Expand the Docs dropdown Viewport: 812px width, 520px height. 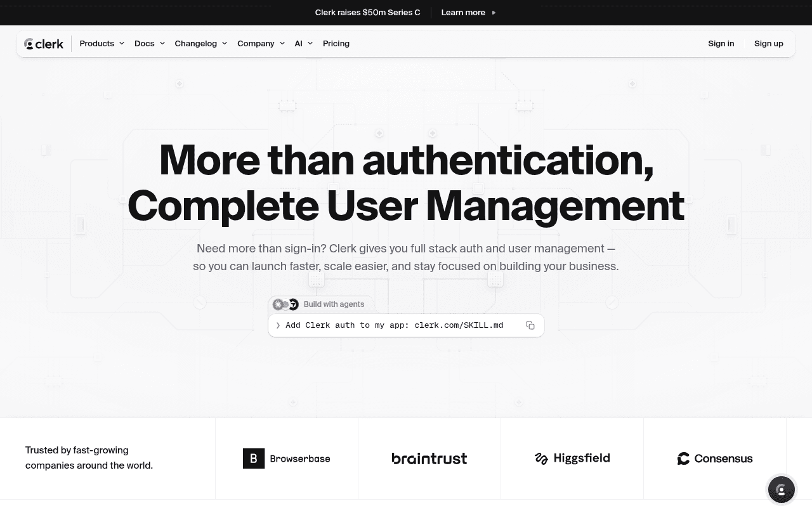click(x=150, y=44)
